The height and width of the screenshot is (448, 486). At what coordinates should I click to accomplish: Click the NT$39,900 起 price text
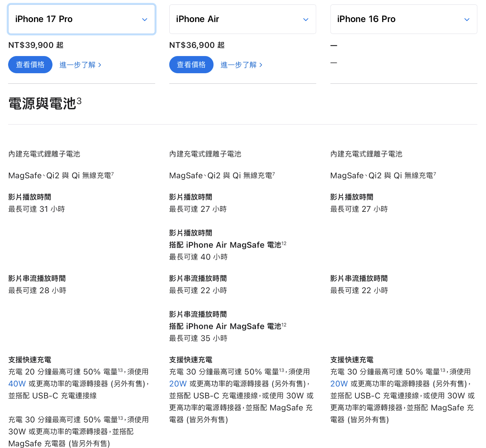pyautogui.click(x=36, y=45)
